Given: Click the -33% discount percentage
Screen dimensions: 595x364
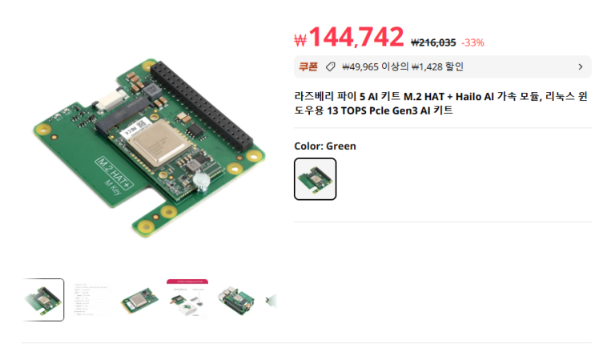Looking at the screenshot, I should 472,42.
